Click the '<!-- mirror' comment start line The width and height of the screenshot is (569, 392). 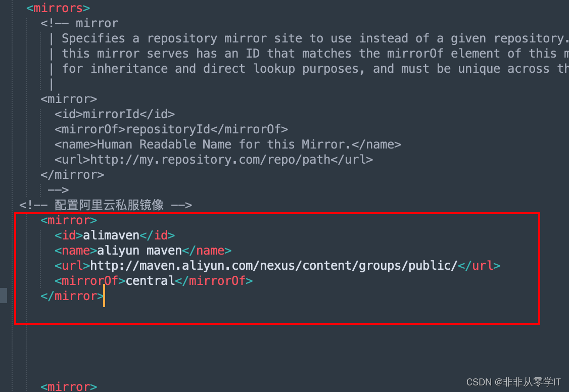(x=79, y=23)
